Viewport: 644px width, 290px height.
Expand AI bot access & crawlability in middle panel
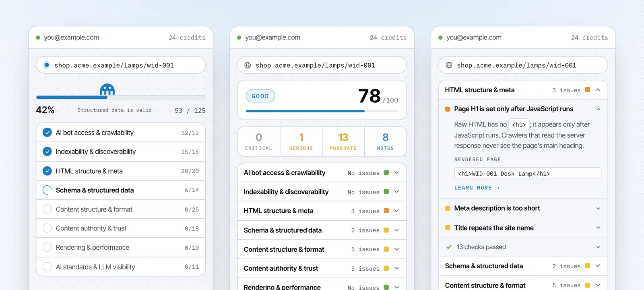[396, 172]
